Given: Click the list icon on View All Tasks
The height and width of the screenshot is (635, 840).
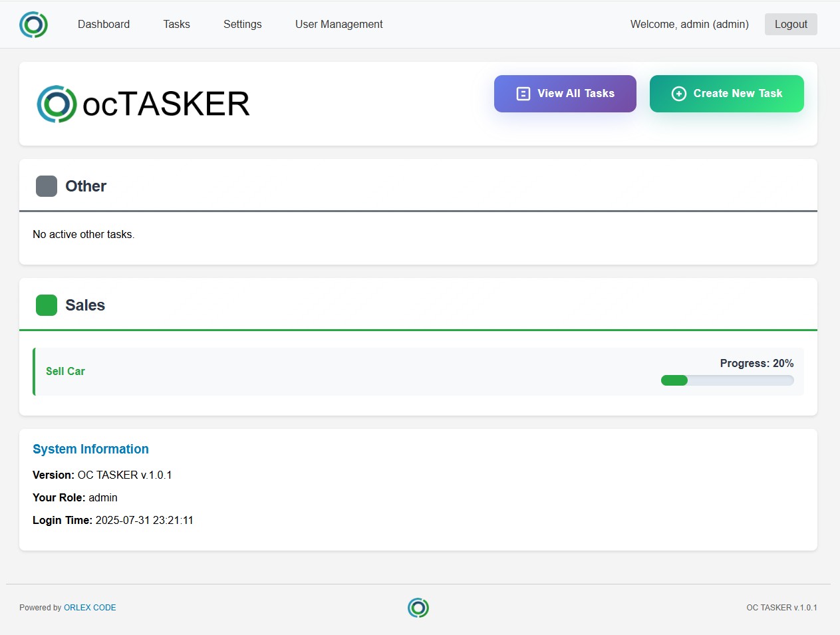Looking at the screenshot, I should coord(523,94).
